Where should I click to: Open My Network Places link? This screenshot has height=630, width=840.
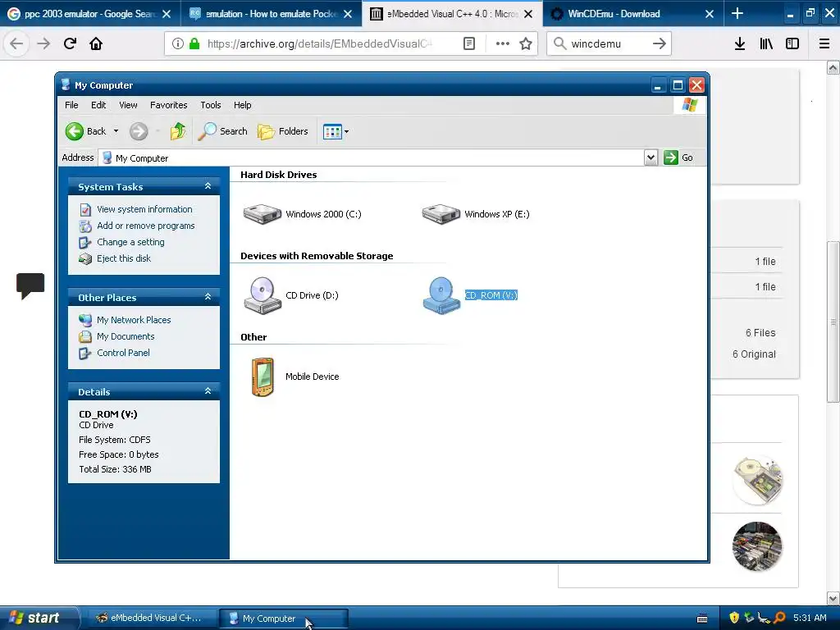134,320
